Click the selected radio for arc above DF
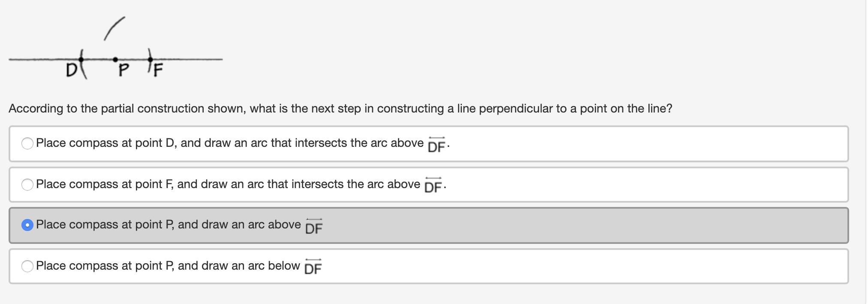This screenshot has height=304, width=868. coord(27,225)
